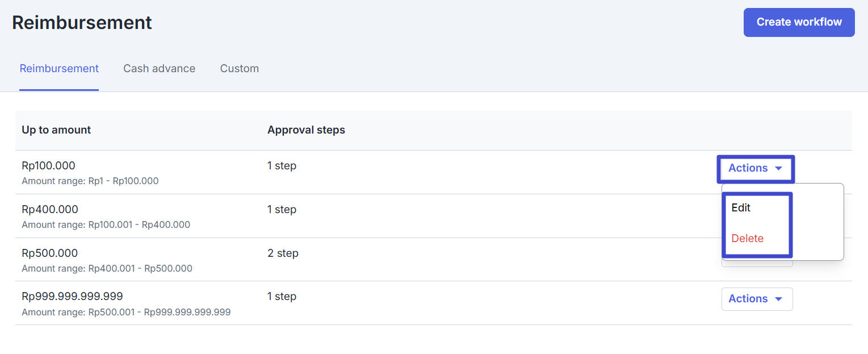Click the Create workflow button
The height and width of the screenshot is (354, 868).
click(799, 22)
